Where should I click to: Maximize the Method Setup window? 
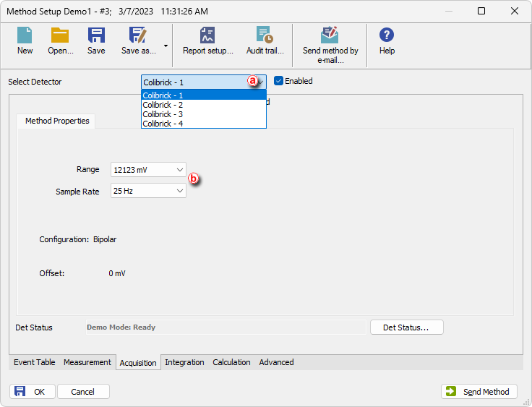tap(481, 11)
